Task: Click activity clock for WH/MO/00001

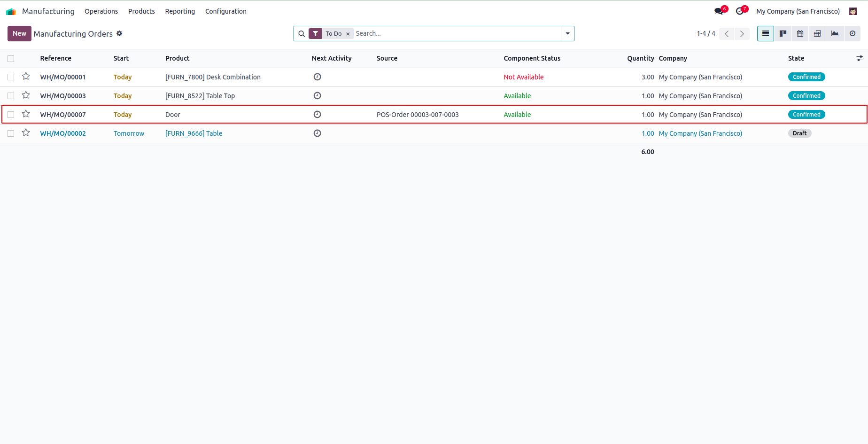Action: (317, 77)
